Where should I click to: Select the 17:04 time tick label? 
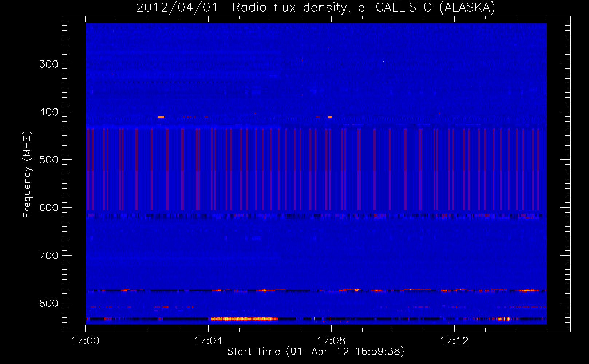tap(208, 341)
